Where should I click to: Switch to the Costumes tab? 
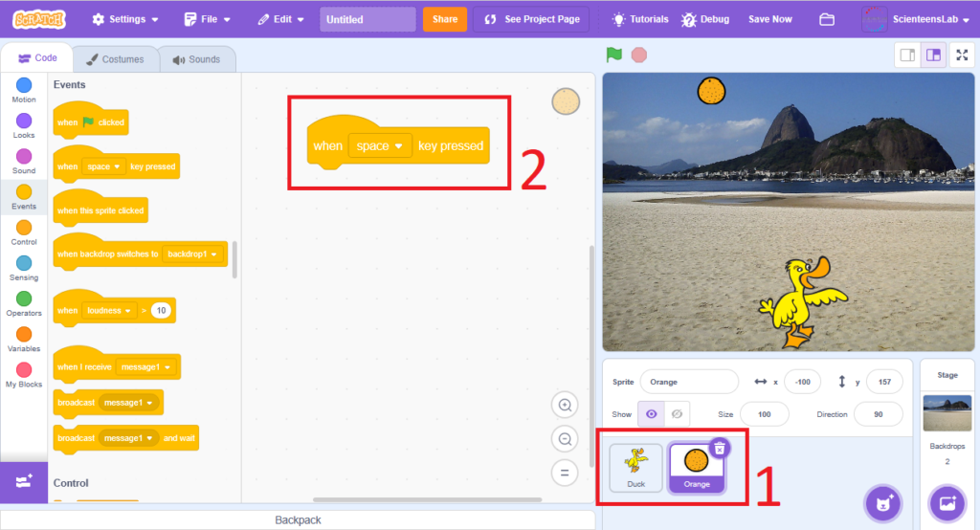point(115,59)
